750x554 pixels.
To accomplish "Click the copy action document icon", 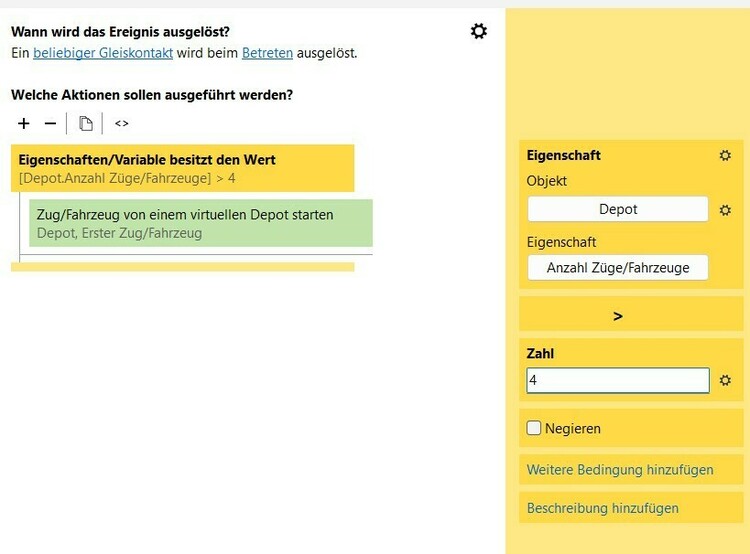I will click(86, 124).
